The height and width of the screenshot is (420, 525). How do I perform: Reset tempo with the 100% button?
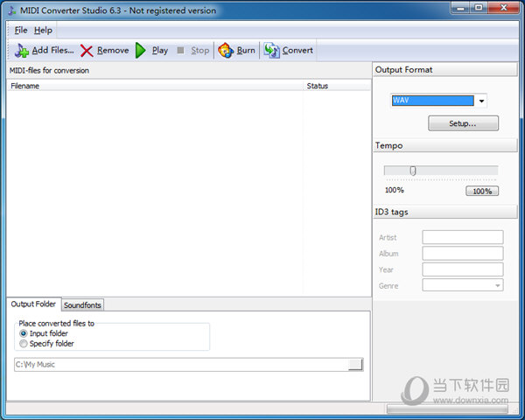[x=482, y=192]
